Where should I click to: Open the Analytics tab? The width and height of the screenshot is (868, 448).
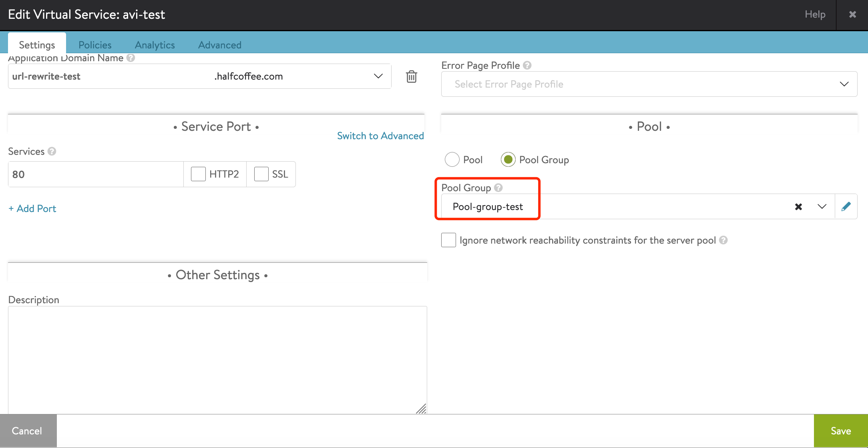[155, 45]
